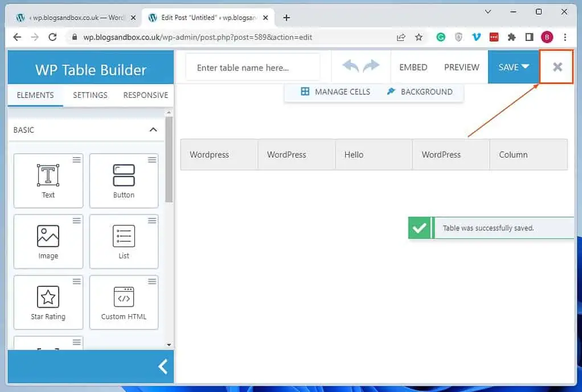Open the shield extension icon

[x=458, y=37]
